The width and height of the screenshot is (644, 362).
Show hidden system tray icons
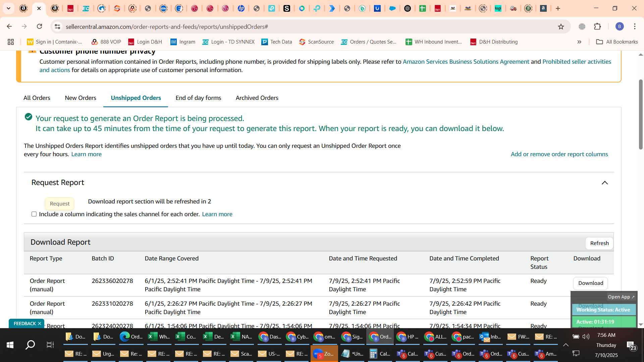[566, 345]
